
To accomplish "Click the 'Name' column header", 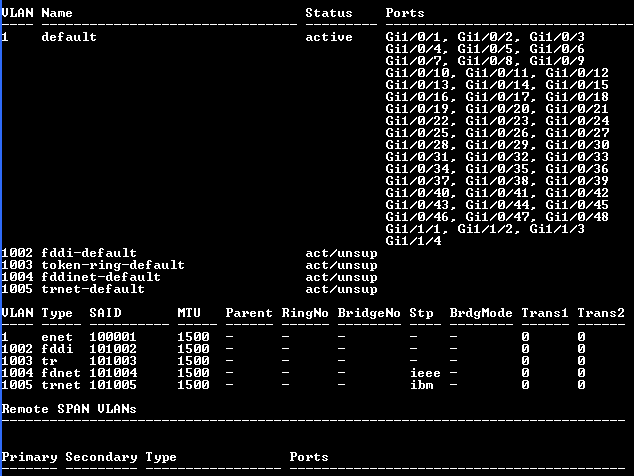I will [57, 13].
